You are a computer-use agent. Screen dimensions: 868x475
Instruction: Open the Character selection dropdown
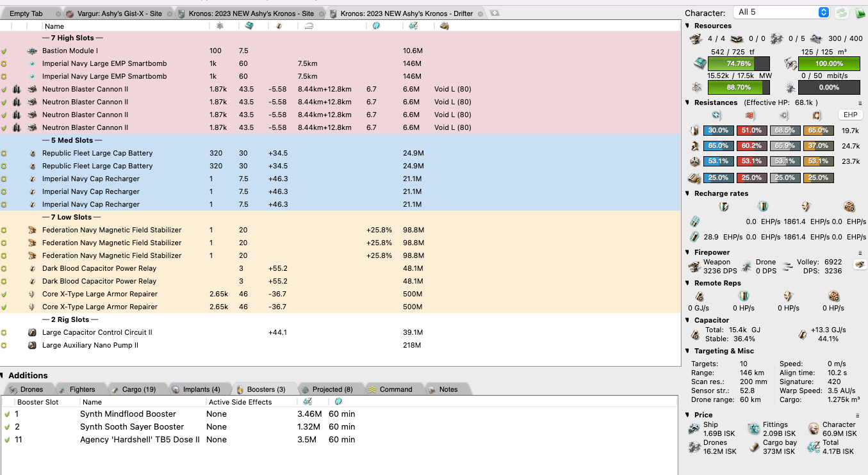tap(781, 12)
